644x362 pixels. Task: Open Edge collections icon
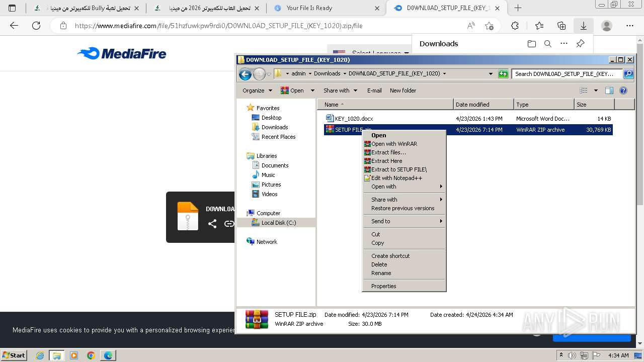point(561,26)
